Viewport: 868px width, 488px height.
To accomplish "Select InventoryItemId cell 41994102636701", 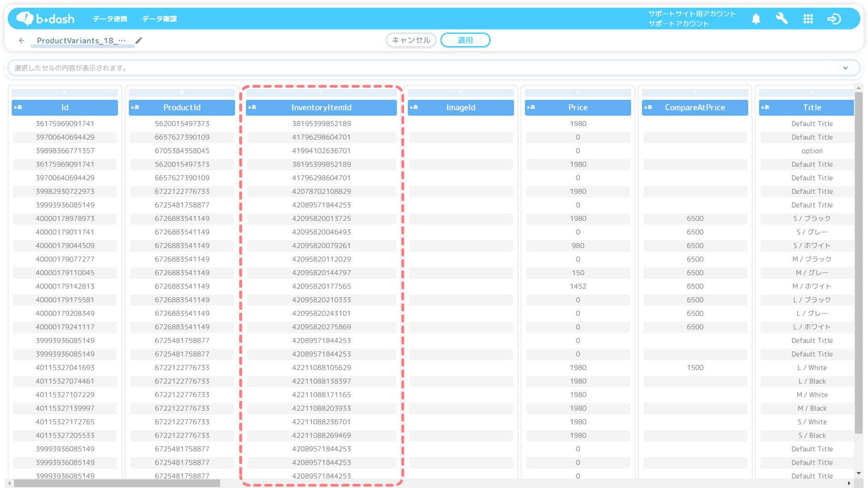I will coord(321,151).
